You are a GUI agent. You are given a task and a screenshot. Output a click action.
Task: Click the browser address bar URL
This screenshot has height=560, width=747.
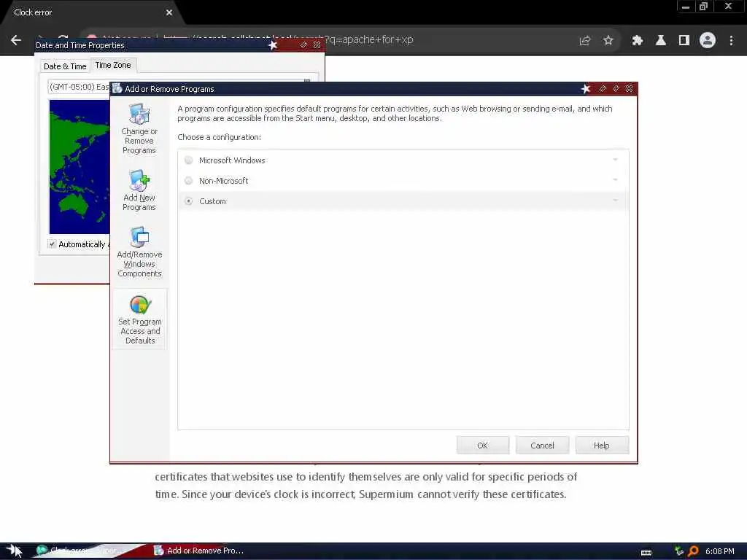(369, 39)
